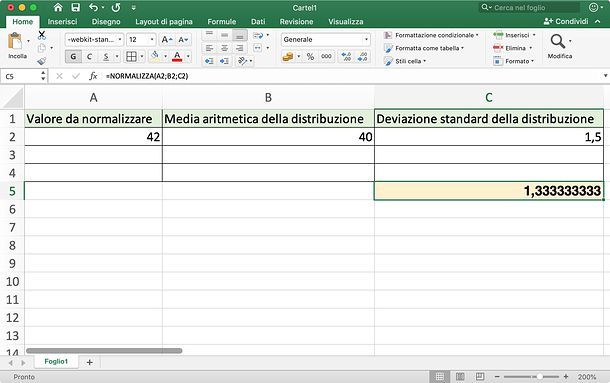Image resolution: width=610 pixels, height=383 pixels.
Task: Activate the format painter brush
Action: click(x=42, y=61)
